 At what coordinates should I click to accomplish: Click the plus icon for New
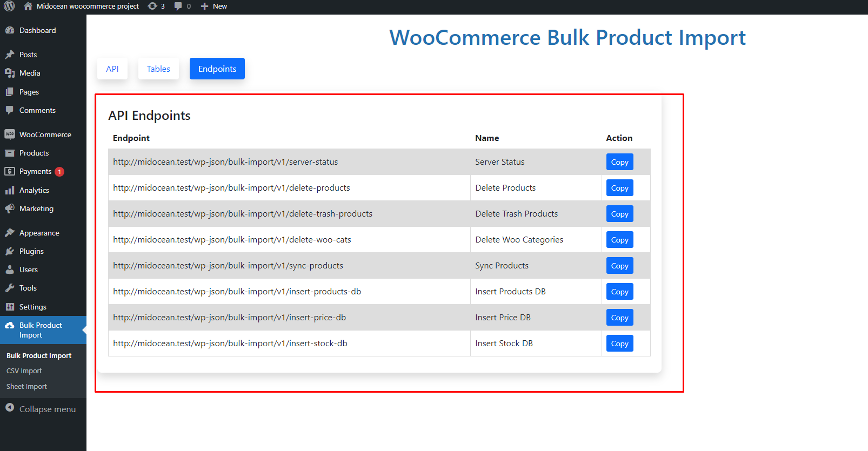pos(204,6)
